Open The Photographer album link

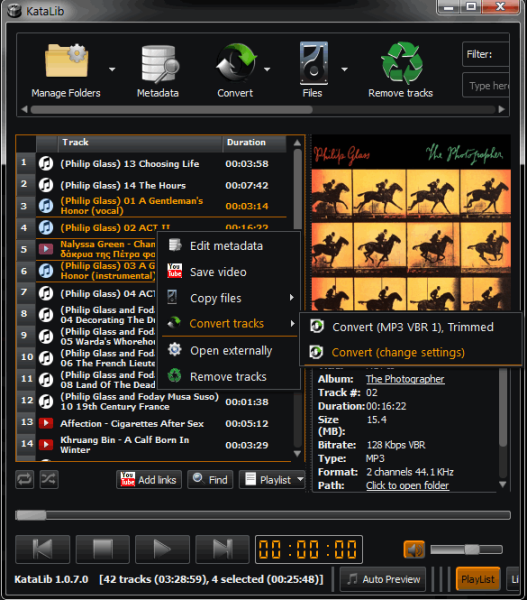pyautogui.click(x=405, y=379)
